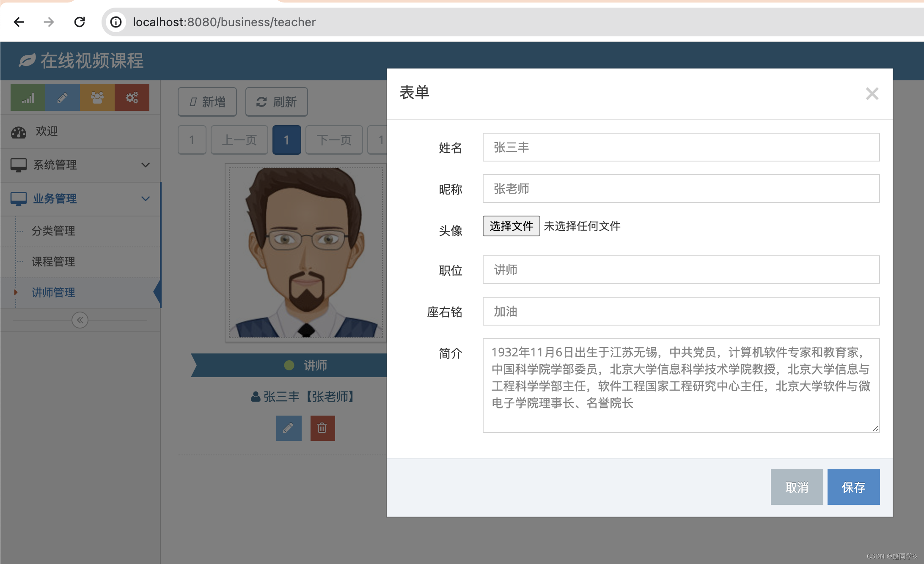924x564 pixels.
Task: Open 分类管理 in the sidebar
Action: (x=53, y=231)
